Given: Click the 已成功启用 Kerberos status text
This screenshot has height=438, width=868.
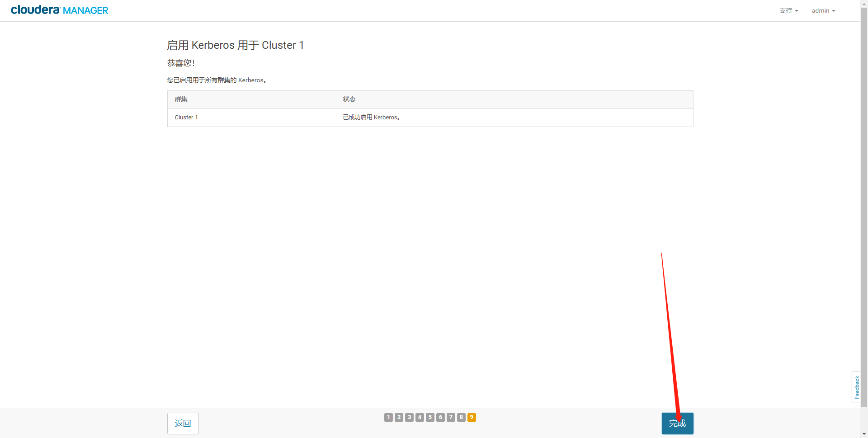Looking at the screenshot, I should click(371, 118).
